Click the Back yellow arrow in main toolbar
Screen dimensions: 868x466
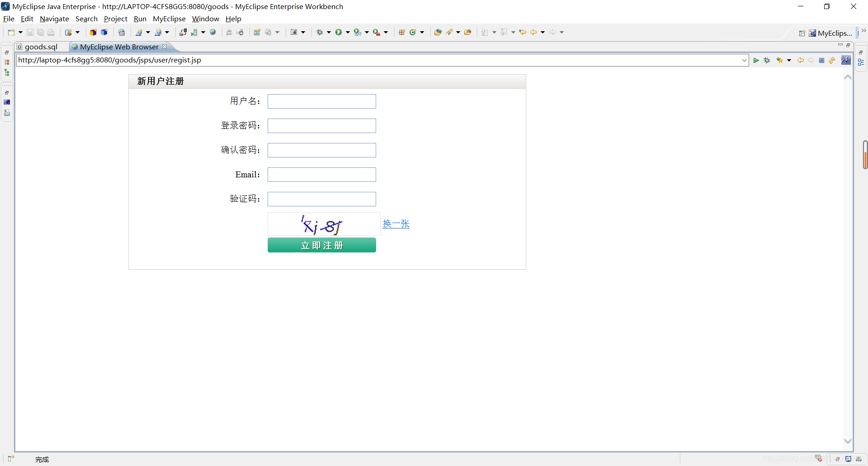(x=533, y=32)
